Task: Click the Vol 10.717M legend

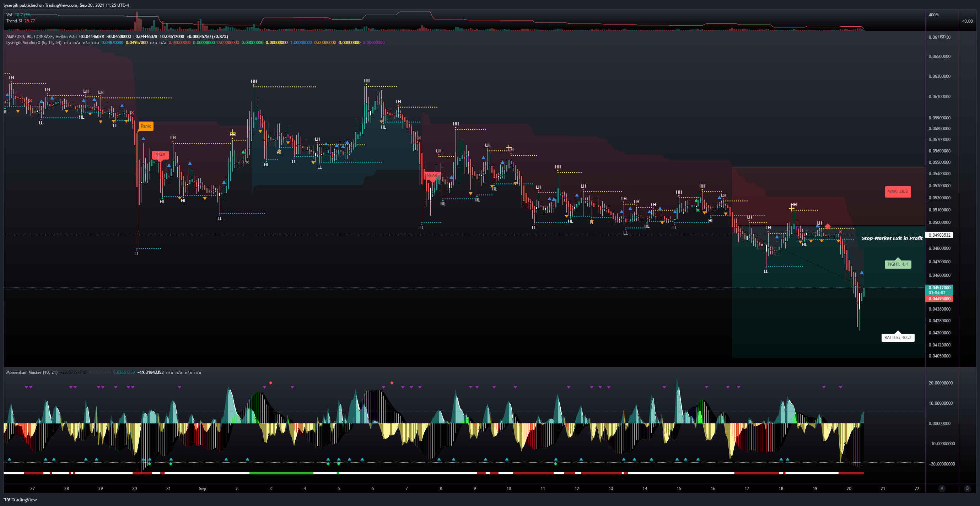Action: click(x=18, y=15)
